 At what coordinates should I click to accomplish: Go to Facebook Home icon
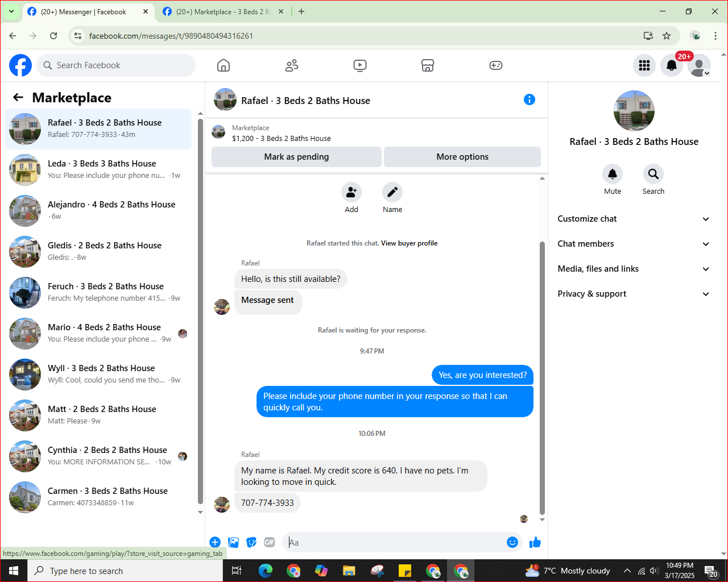pyautogui.click(x=224, y=65)
